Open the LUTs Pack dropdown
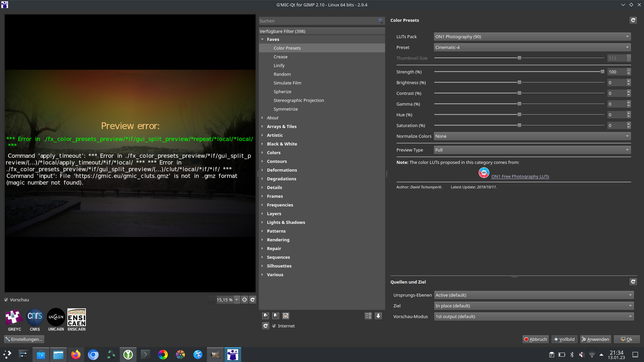The height and width of the screenshot is (362, 644). pos(532,37)
